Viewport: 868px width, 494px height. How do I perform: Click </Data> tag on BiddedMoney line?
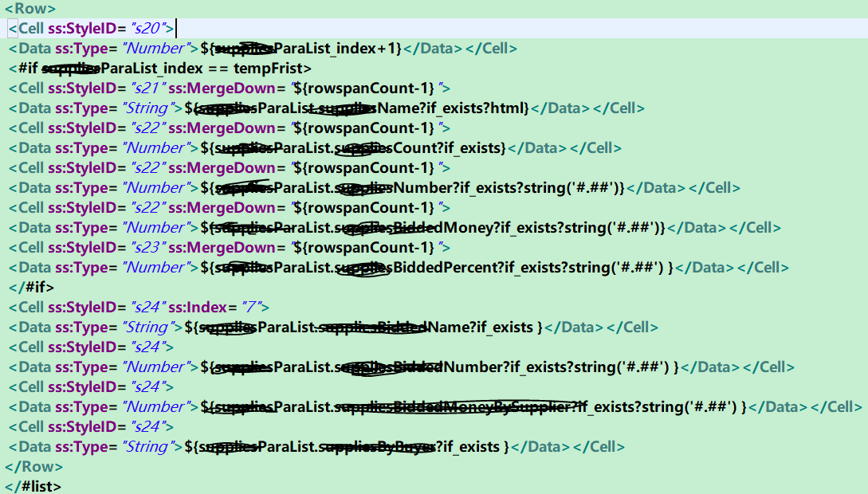pyautogui.click(x=697, y=228)
